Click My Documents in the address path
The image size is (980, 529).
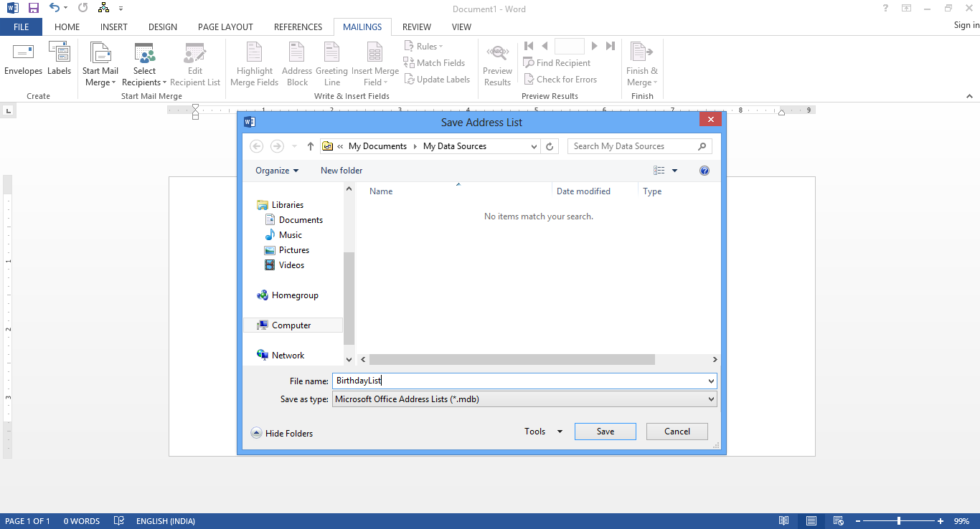(x=377, y=146)
